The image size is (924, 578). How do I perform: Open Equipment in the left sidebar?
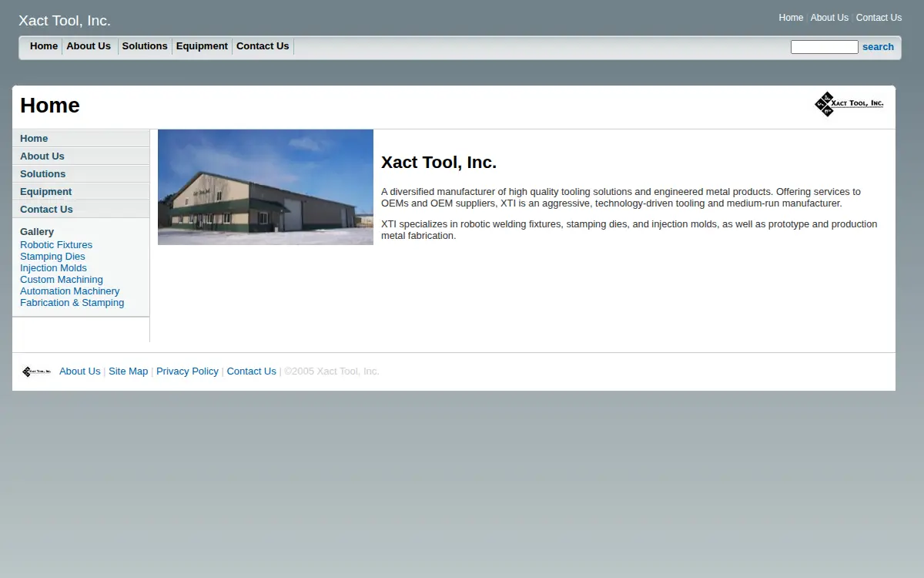click(81, 192)
